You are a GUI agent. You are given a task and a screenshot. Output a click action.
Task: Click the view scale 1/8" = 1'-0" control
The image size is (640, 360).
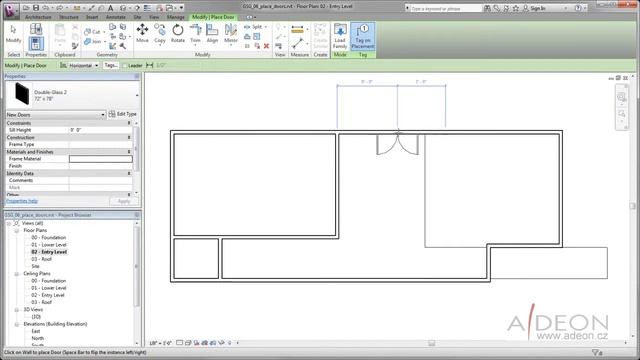pyautogui.click(x=160, y=343)
